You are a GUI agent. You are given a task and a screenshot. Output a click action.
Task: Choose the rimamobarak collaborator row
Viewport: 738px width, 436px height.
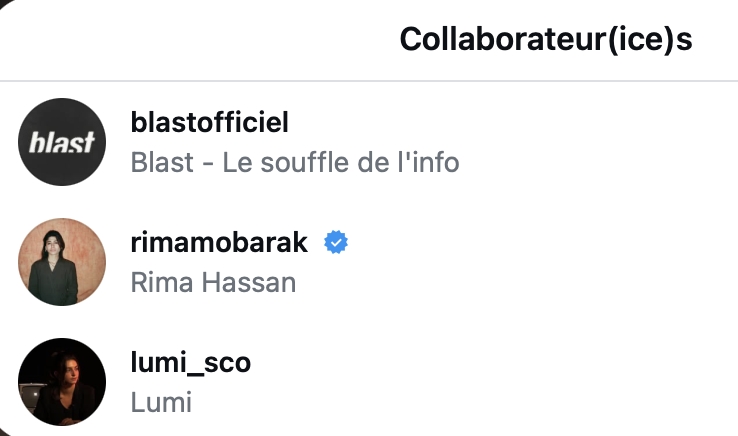coord(369,262)
